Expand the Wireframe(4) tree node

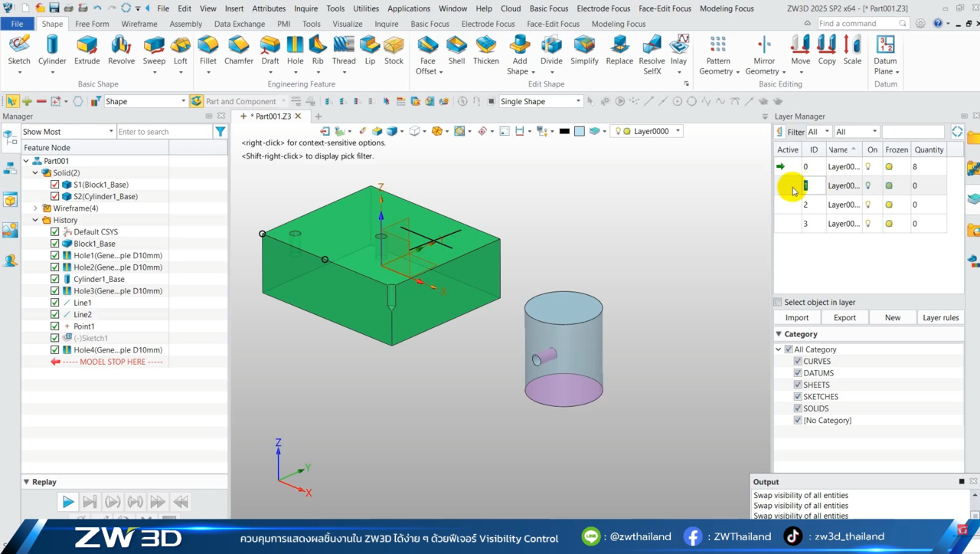[35, 208]
